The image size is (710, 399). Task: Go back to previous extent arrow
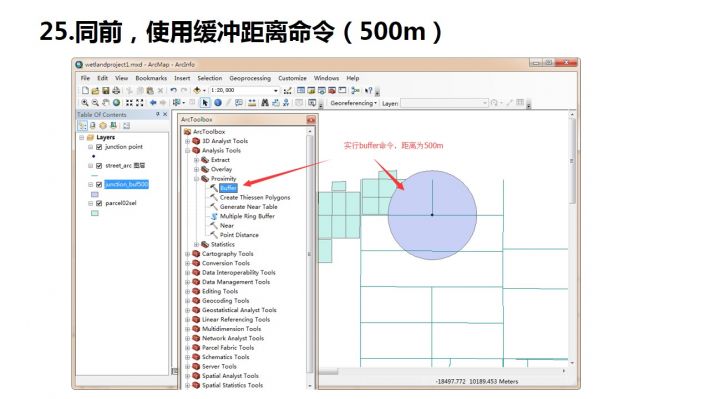pyautogui.click(x=153, y=103)
